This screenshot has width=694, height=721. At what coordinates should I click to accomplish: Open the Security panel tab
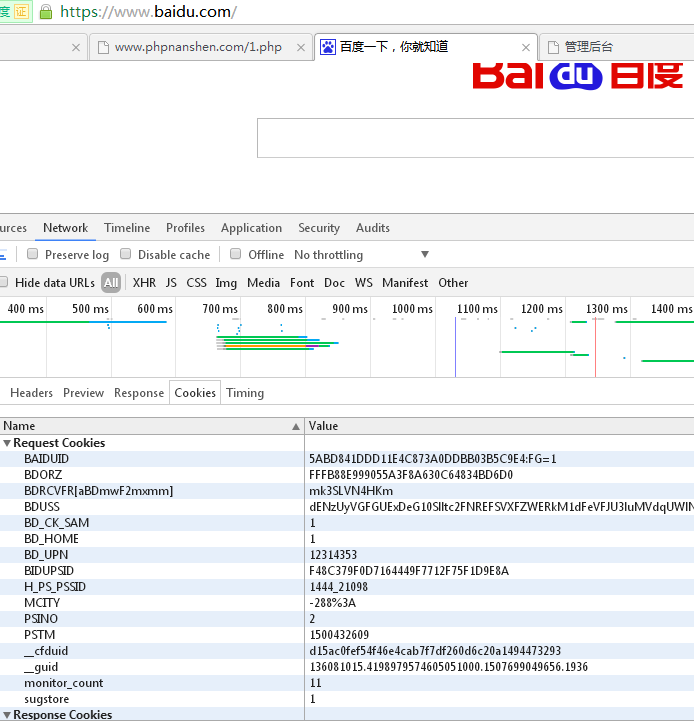(319, 228)
